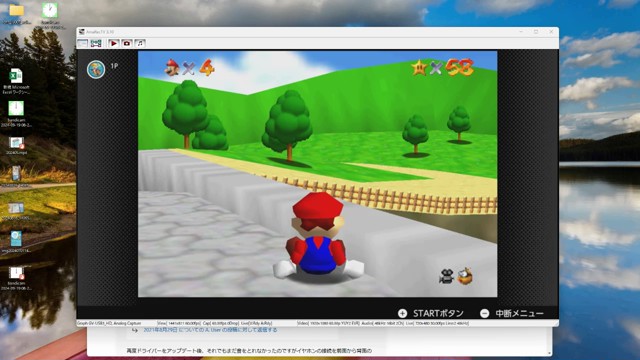Click the minus icon beside 中断メニュー
This screenshot has width=640, height=360.
tap(484, 313)
